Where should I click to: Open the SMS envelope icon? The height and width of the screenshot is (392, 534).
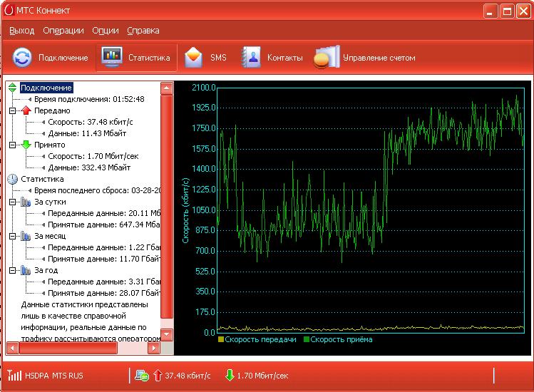point(193,58)
